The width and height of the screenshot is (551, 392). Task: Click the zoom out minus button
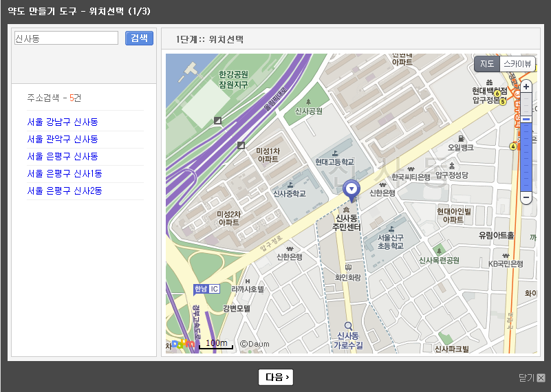coord(526,197)
